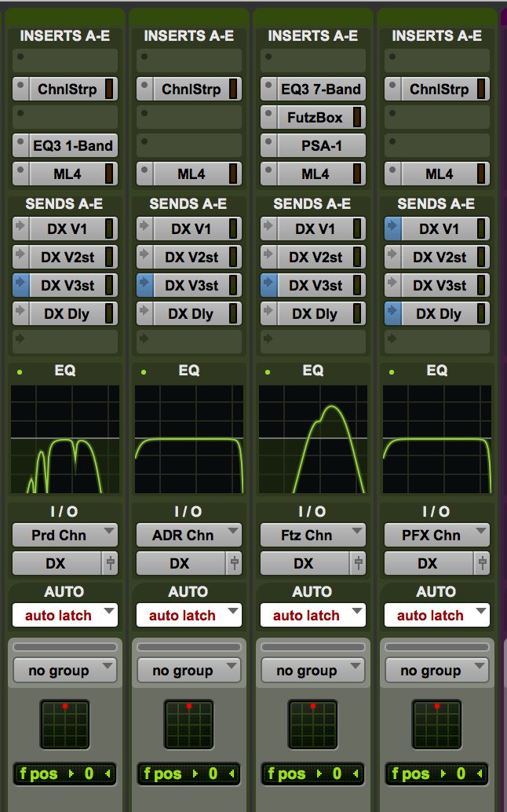Click the DX V2st send selector arrow on Prd Chn
The width and height of the screenshot is (507, 812).
pyautogui.click(x=20, y=257)
